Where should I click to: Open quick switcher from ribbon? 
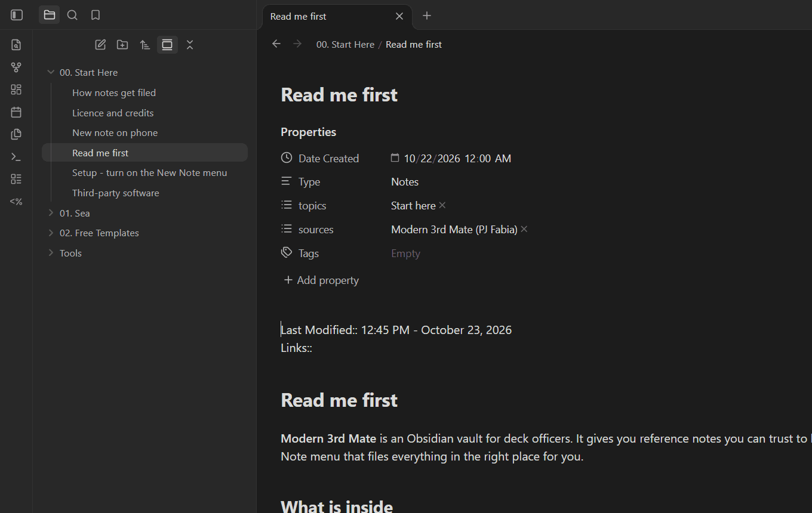coord(16,45)
